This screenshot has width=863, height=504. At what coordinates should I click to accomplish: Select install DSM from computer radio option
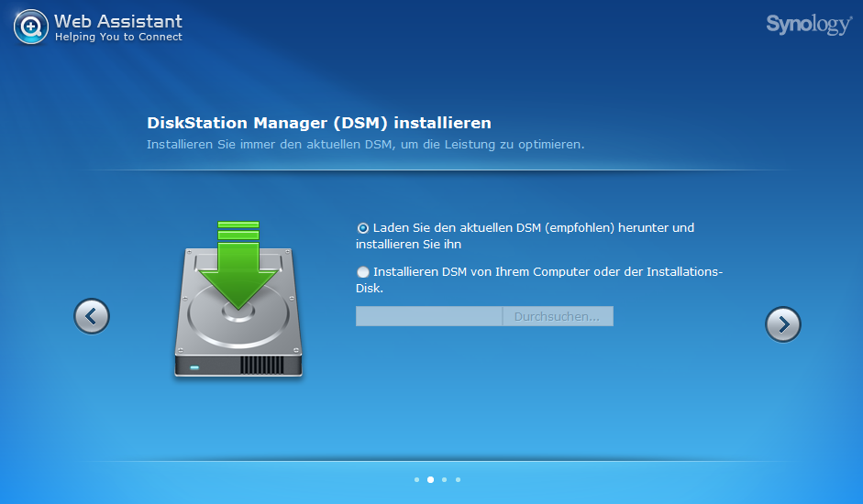point(363,272)
